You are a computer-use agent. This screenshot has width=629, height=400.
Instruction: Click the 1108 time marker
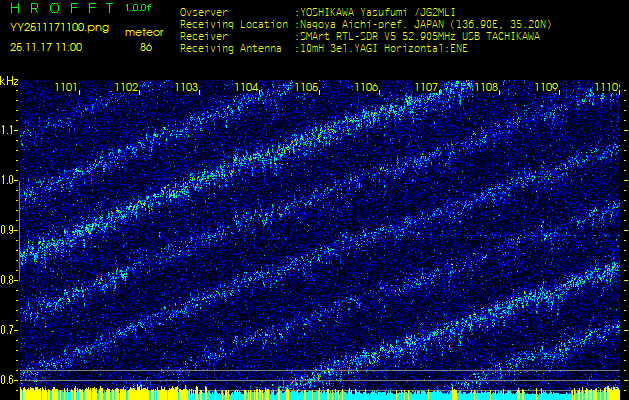click(x=486, y=87)
